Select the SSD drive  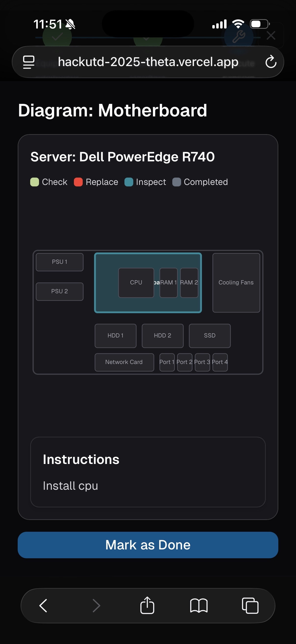coord(210,336)
